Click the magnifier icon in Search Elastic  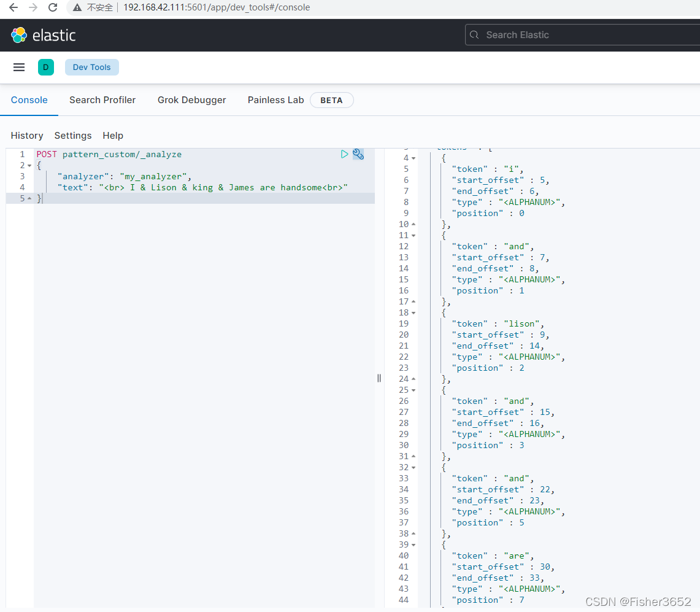tap(474, 35)
